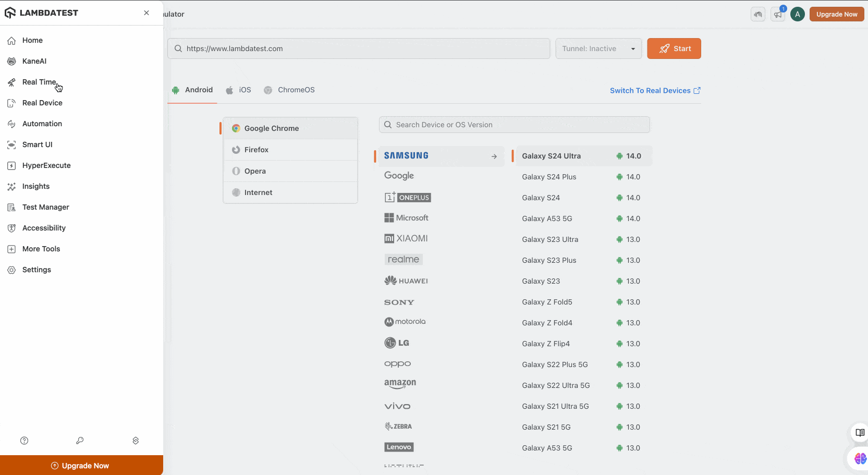
Task: Click the HyperExecute sidebar icon
Action: click(x=11, y=166)
